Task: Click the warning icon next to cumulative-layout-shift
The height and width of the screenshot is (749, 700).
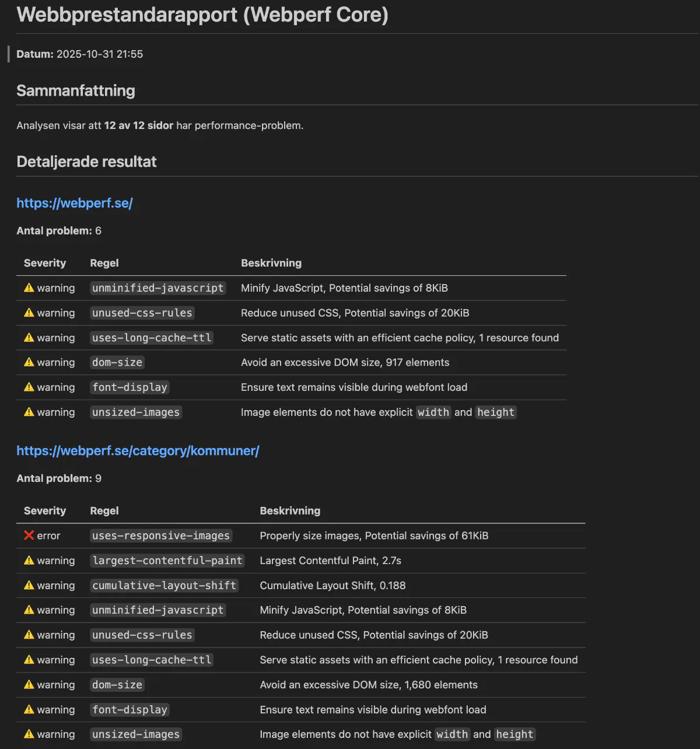Action: pyautogui.click(x=30, y=585)
